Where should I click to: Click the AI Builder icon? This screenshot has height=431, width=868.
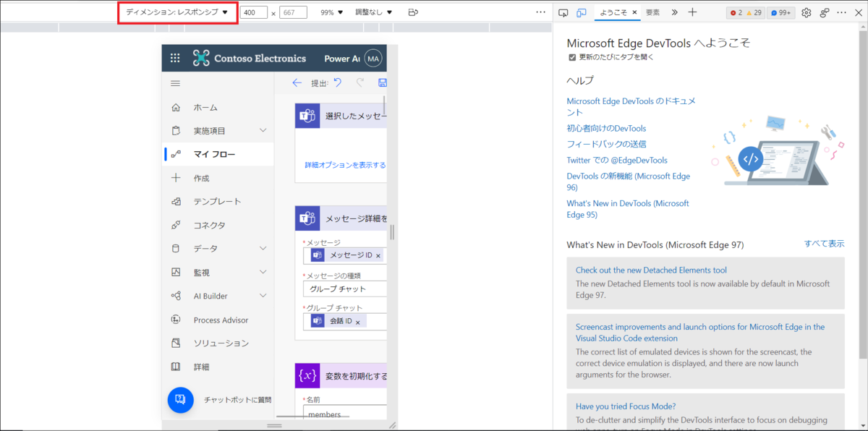coord(176,296)
